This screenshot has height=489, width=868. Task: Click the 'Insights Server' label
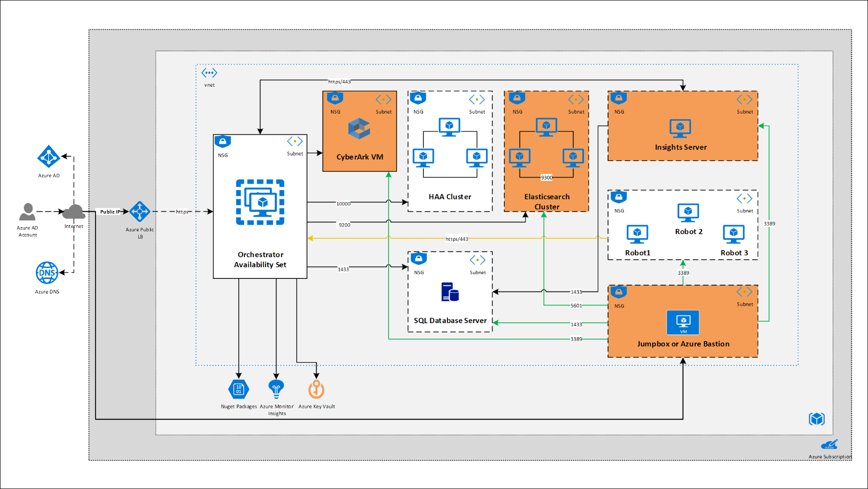[681, 147]
